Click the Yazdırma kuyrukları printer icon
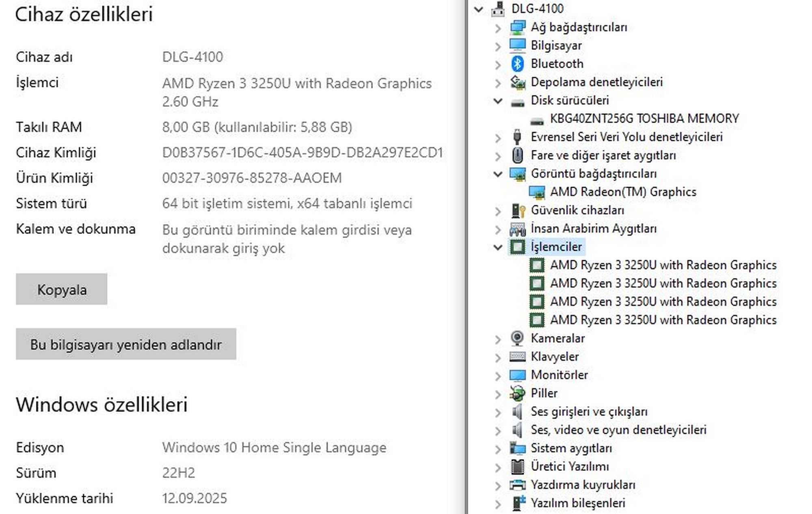 pyautogui.click(x=517, y=485)
